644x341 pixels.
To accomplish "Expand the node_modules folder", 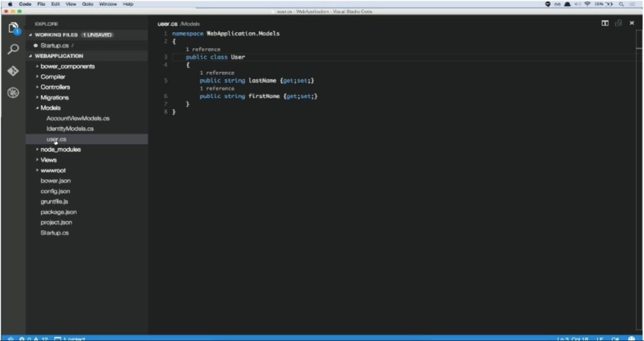I will (x=37, y=150).
